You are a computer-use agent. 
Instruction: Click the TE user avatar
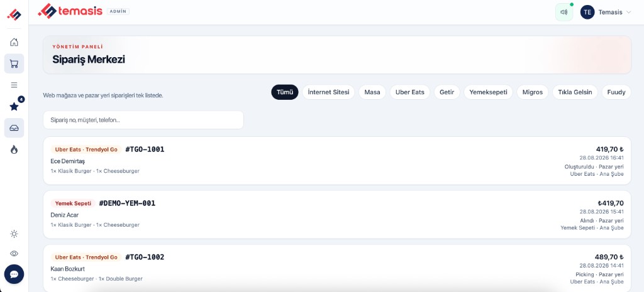pyautogui.click(x=587, y=13)
